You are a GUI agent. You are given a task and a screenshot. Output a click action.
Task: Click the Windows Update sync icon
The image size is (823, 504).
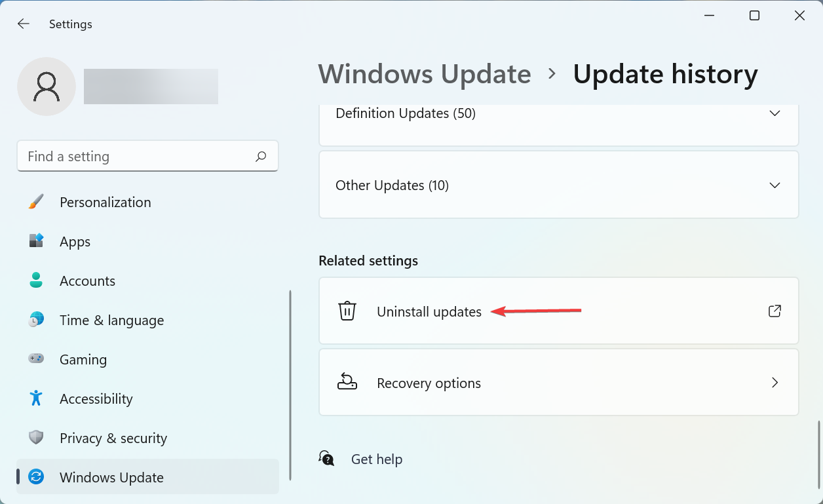click(36, 477)
